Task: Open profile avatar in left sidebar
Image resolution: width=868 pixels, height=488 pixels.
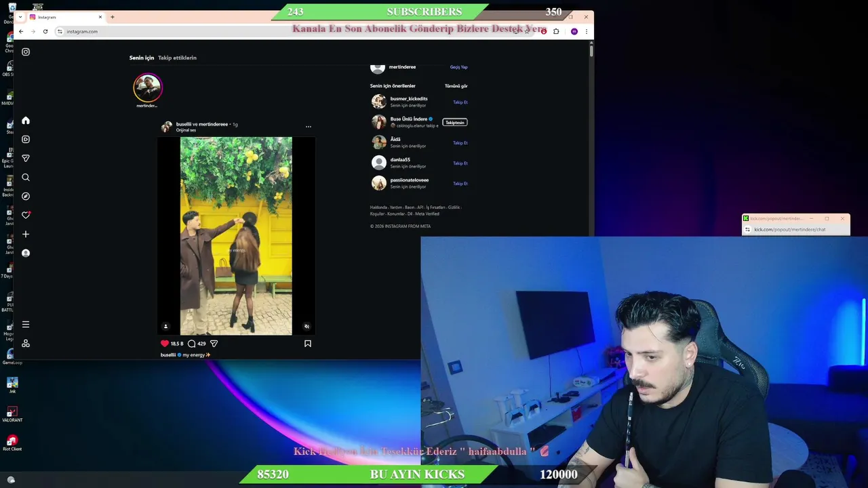Action: (26, 253)
